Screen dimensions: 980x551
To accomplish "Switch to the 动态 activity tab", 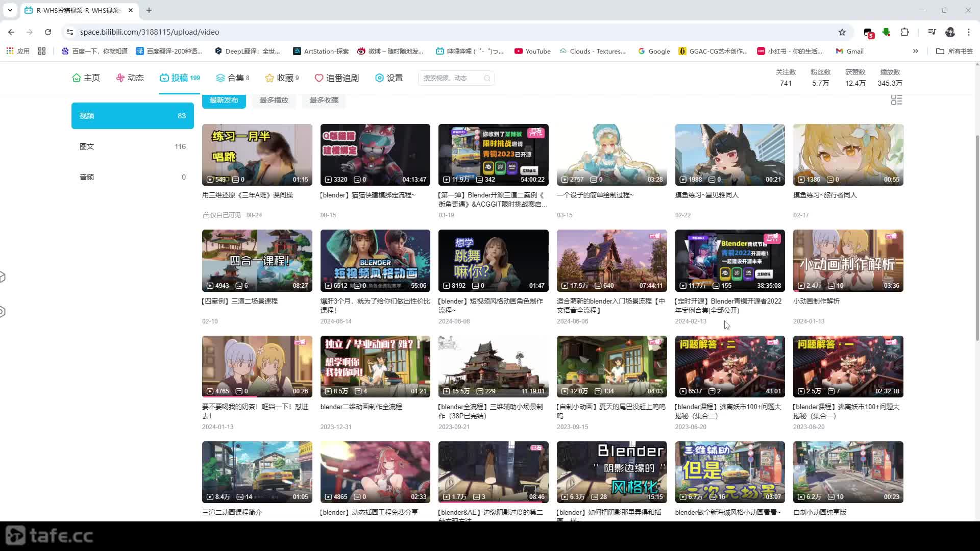I will pos(130,78).
